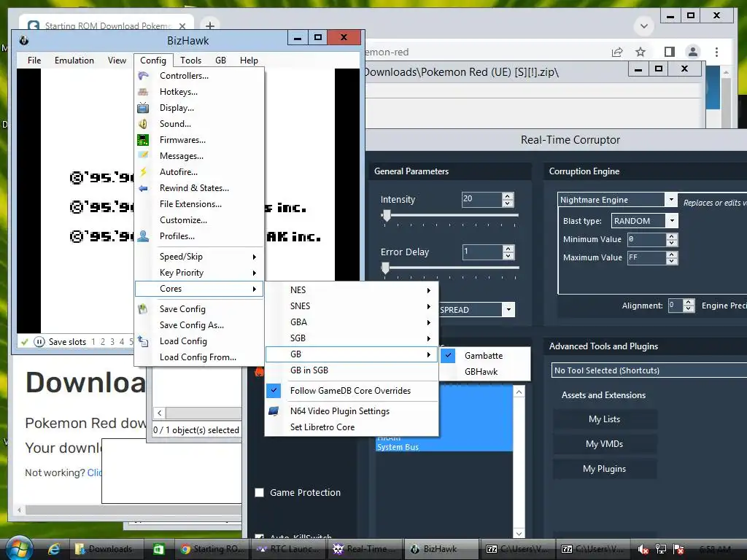Open BizHawk File menu

pyautogui.click(x=34, y=61)
